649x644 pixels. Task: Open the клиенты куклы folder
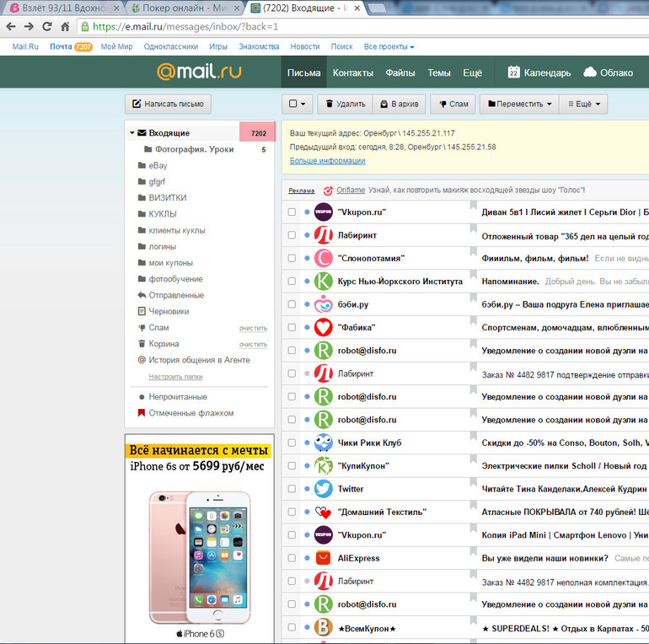tap(177, 230)
